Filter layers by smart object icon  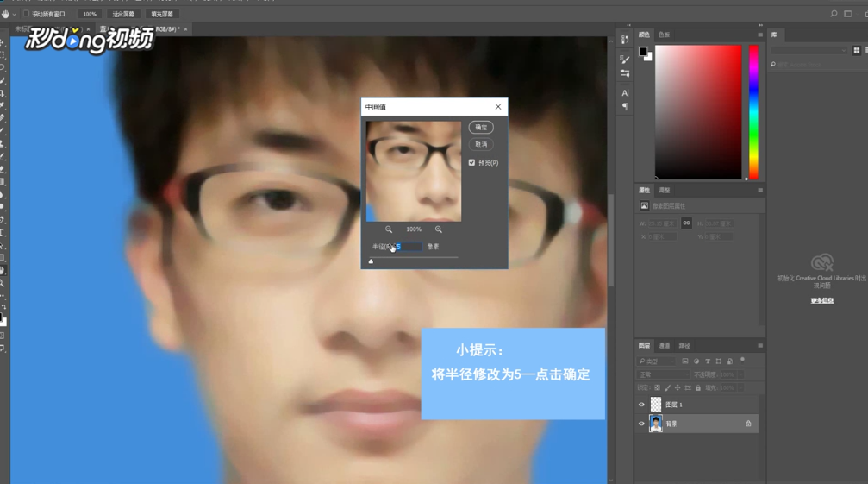tap(730, 361)
